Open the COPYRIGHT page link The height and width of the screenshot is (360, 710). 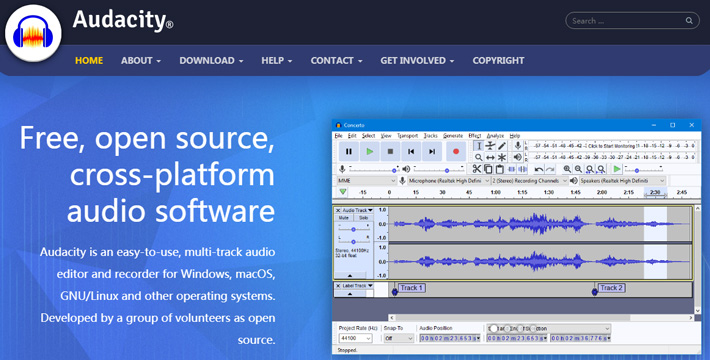[x=498, y=61]
